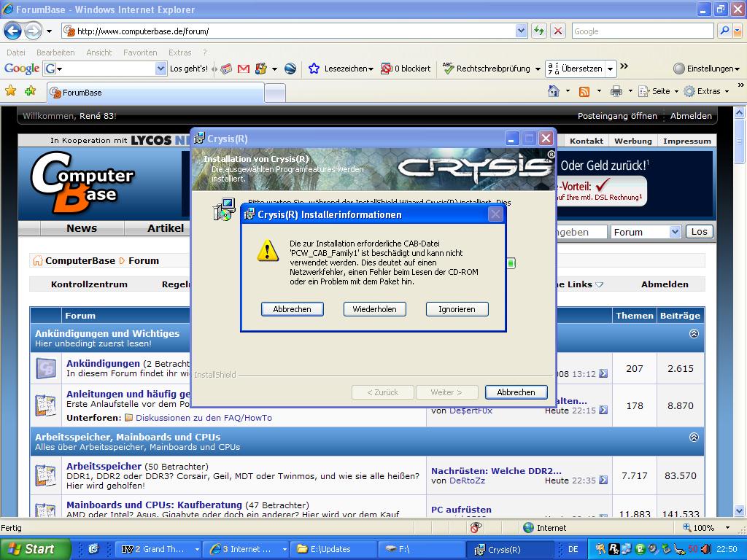Open the address bar history dropdown
The image size is (747, 560).
[x=521, y=31]
